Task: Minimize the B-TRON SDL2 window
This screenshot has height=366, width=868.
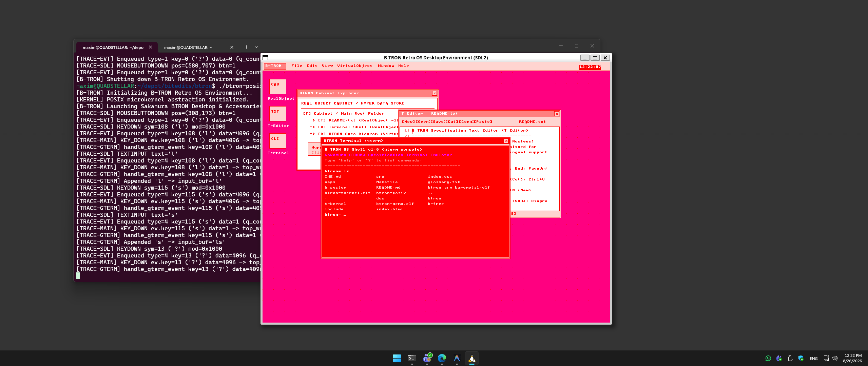Action: (x=584, y=58)
